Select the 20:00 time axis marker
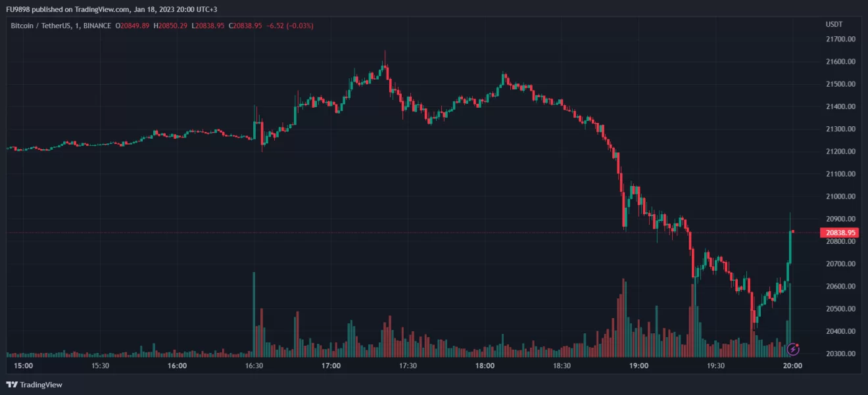This screenshot has height=395, width=868. [x=792, y=366]
